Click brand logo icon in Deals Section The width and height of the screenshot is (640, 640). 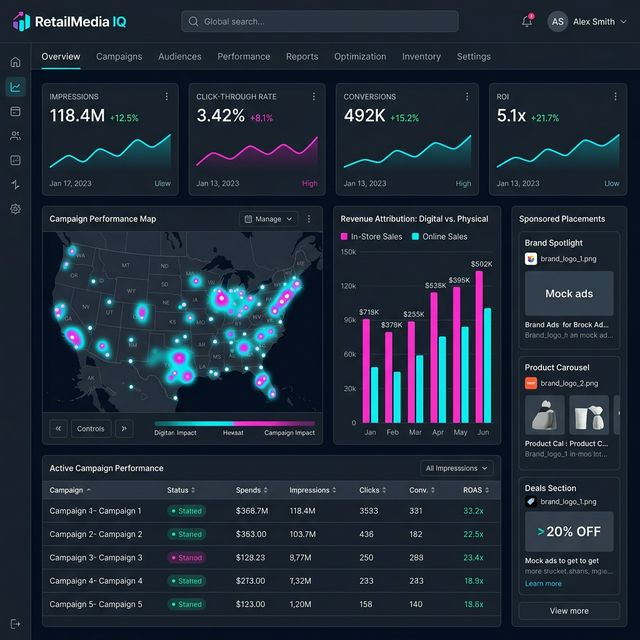pyautogui.click(x=531, y=502)
